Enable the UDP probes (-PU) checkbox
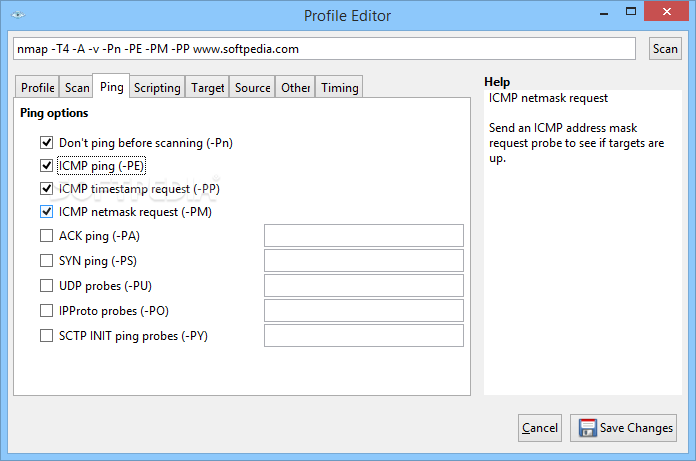Image resolution: width=696 pixels, height=461 pixels. 47,285
